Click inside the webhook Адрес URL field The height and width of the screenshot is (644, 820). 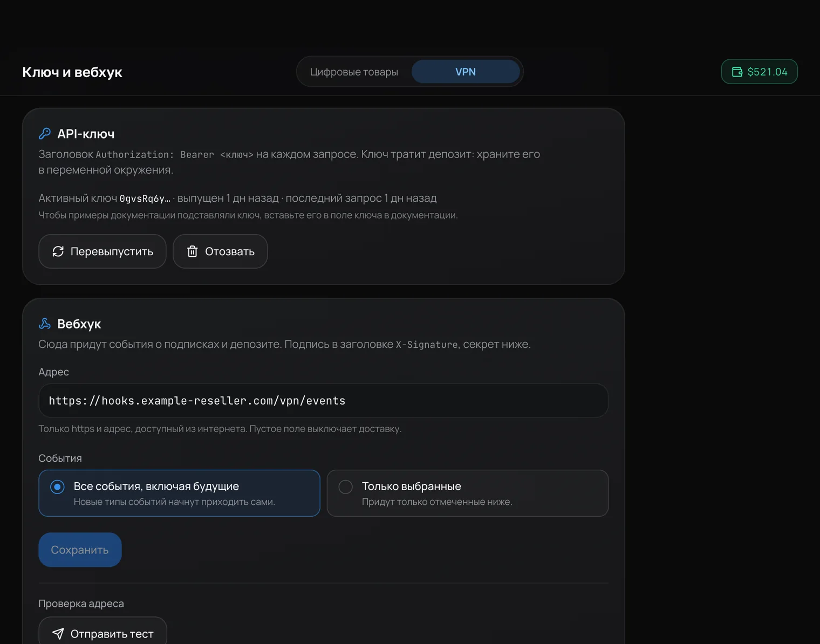(324, 400)
